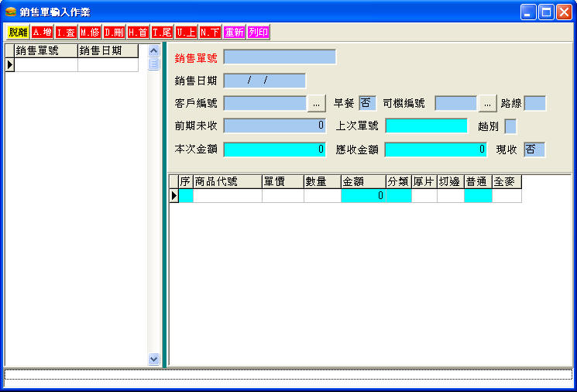This screenshot has height=392, width=577.
Task: Click the 數量 column header
Action: pos(322,182)
